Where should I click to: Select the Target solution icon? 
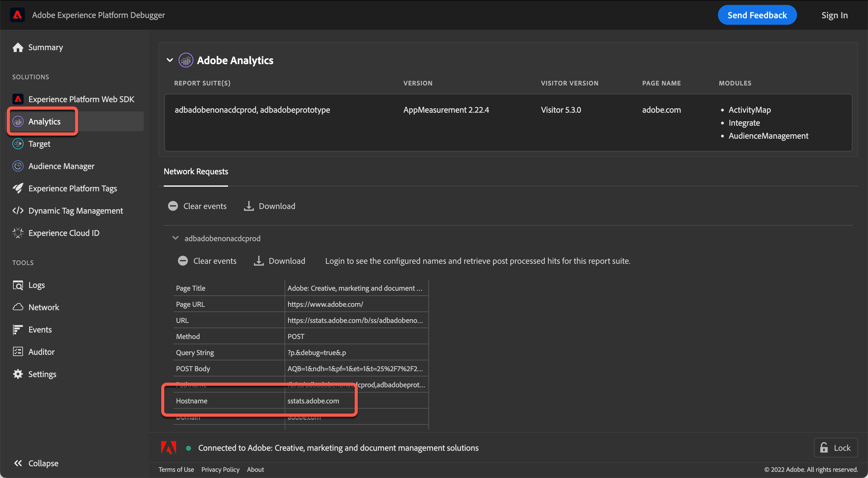pos(18,144)
